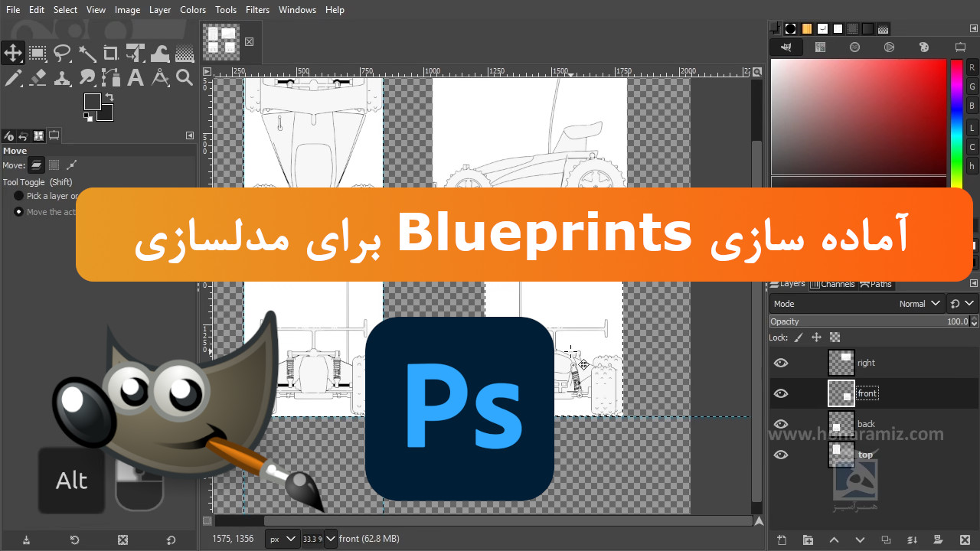
Task: Open the Undo History tab
Action: pyautogui.click(x=24, y=135)
